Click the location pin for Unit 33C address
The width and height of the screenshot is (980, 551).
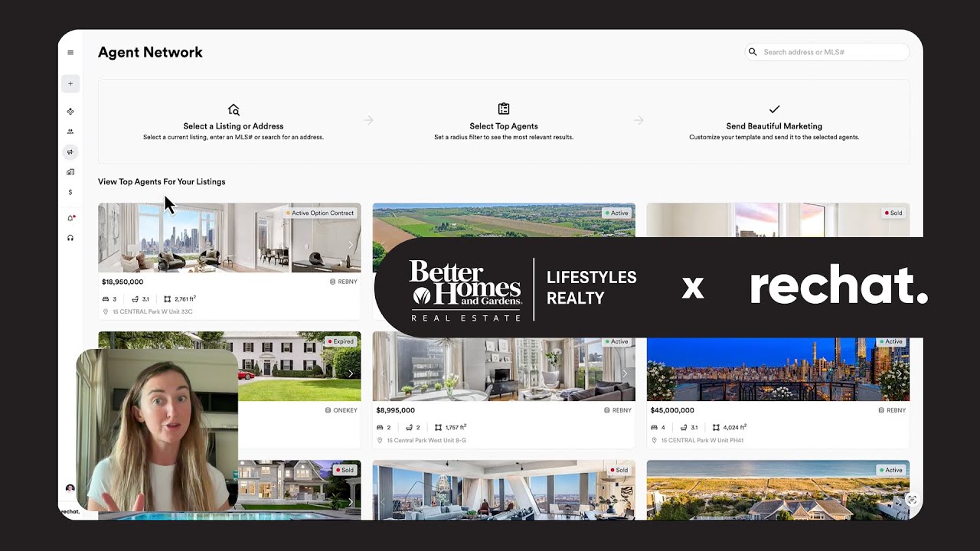(x=106, y=312)
